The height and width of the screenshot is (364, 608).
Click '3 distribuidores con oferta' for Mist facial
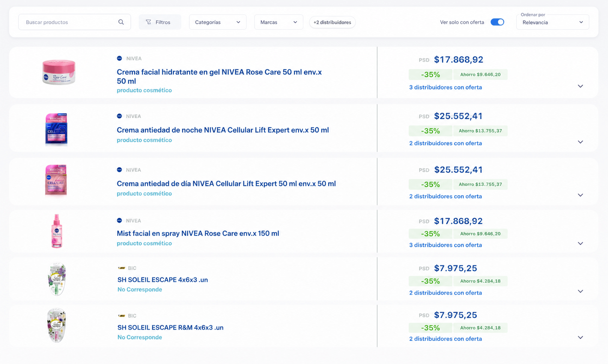(445, 245)
